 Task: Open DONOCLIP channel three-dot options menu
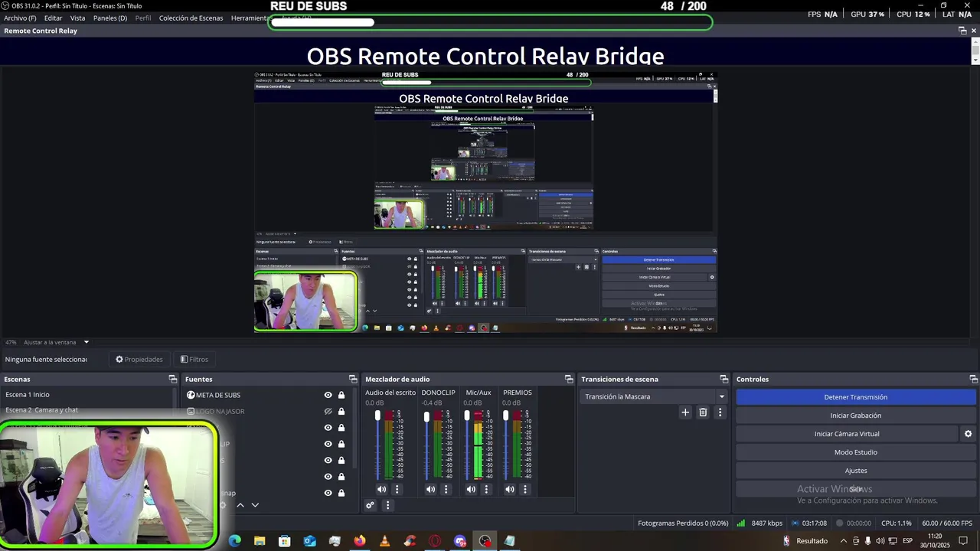tap(446, 489)
